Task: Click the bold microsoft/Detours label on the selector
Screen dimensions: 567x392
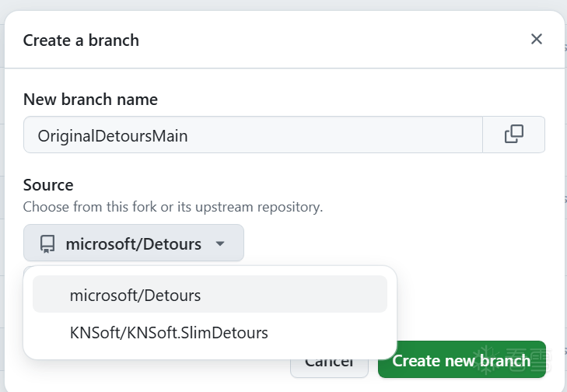Action: click(133, 244)
